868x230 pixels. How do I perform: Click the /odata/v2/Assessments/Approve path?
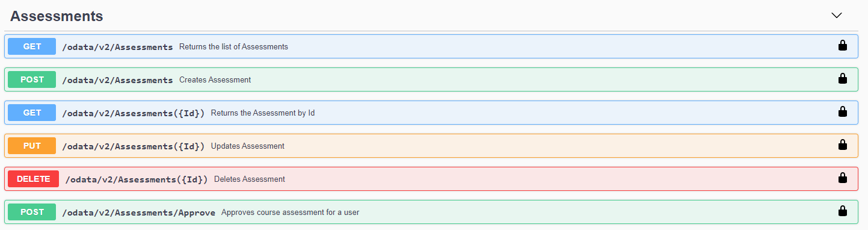click(138, 212)
